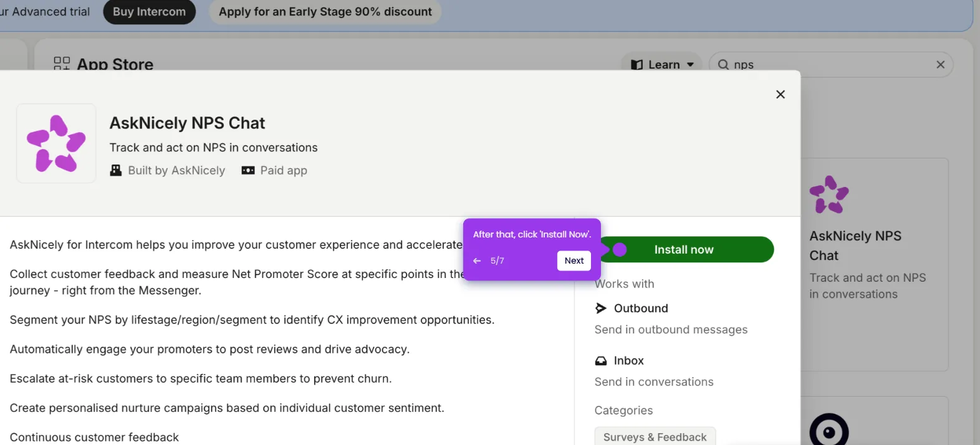Click 'Send in conversations' text
Screen dimensions: 980x445
[x=654, y=381]
